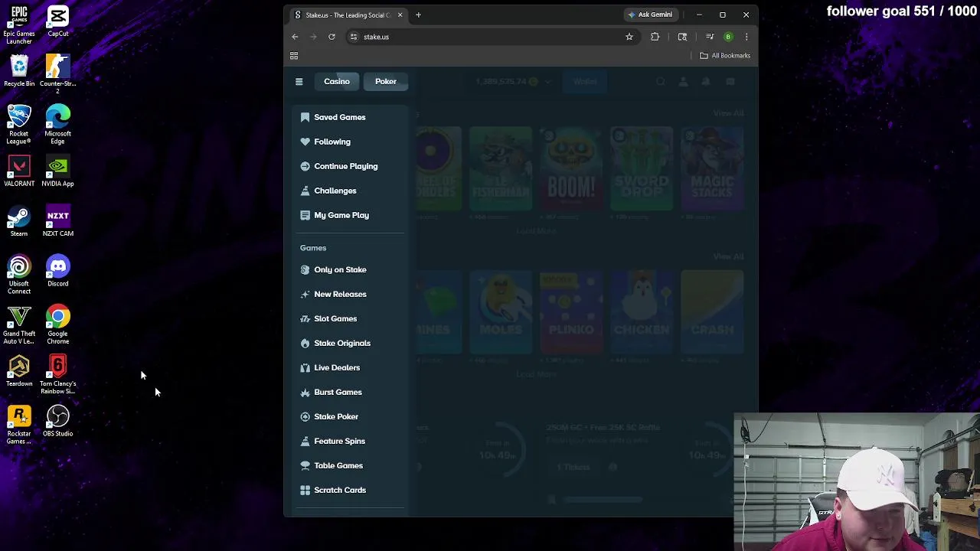980x551 pixels.
Task: Expand the balance currency dropdown
Action: click(548, 82)
